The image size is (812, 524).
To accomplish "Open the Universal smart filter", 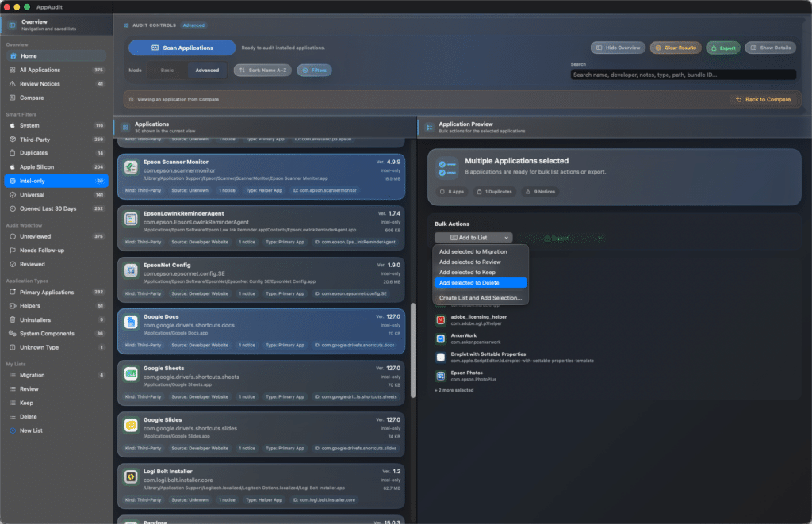I will click(56, 195).
